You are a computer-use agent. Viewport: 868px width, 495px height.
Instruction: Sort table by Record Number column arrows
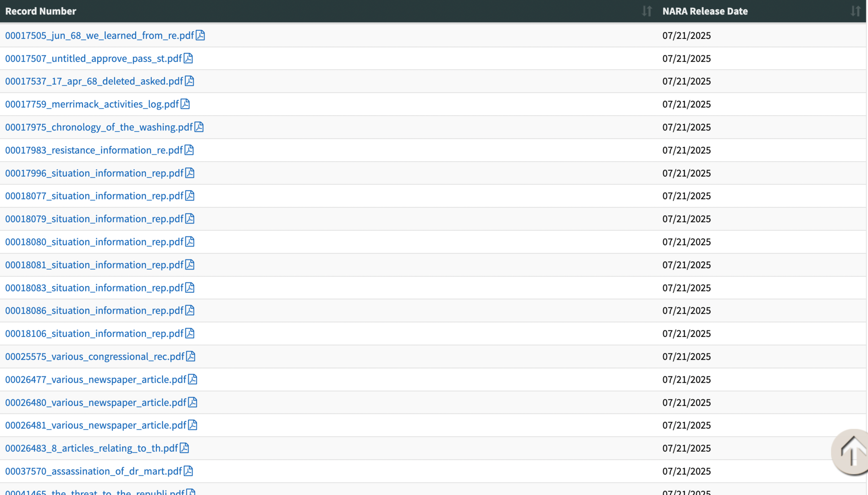(647, 11)
